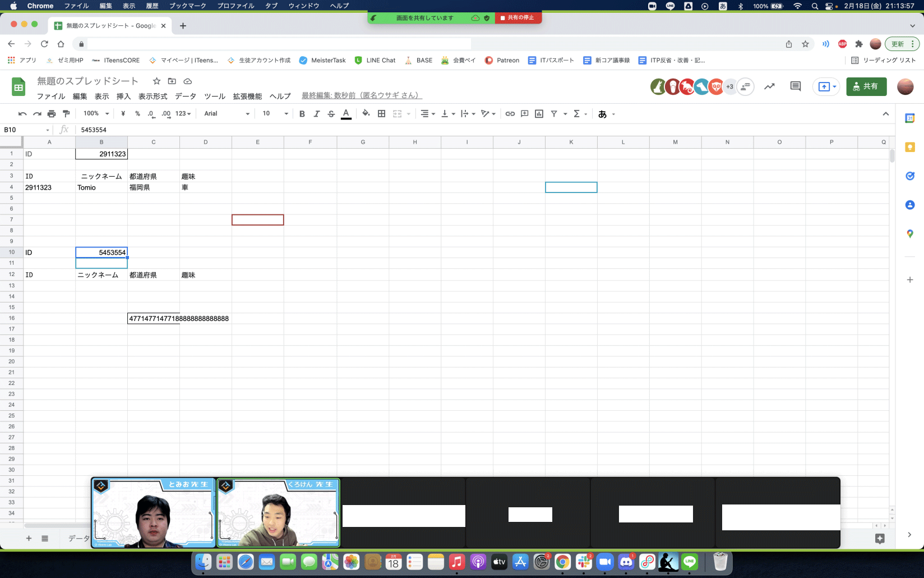Open vertical align dropdown
The height and width of the screenshot is (578, 924).
448,114
